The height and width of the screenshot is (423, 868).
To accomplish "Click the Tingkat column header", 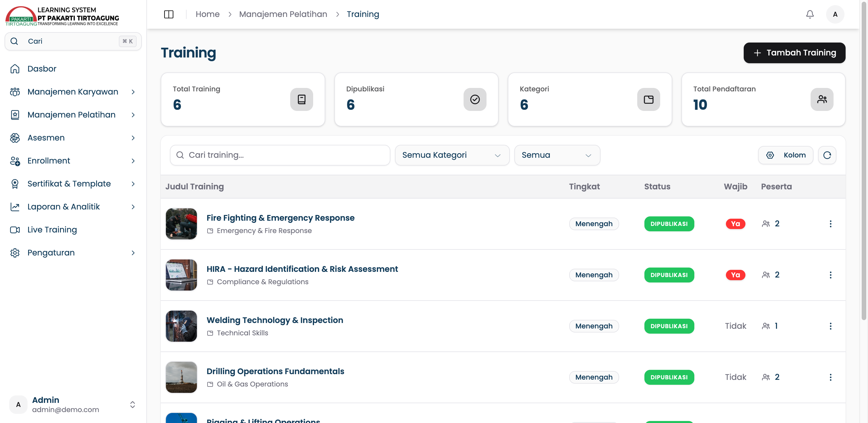I will coord(584,186).
